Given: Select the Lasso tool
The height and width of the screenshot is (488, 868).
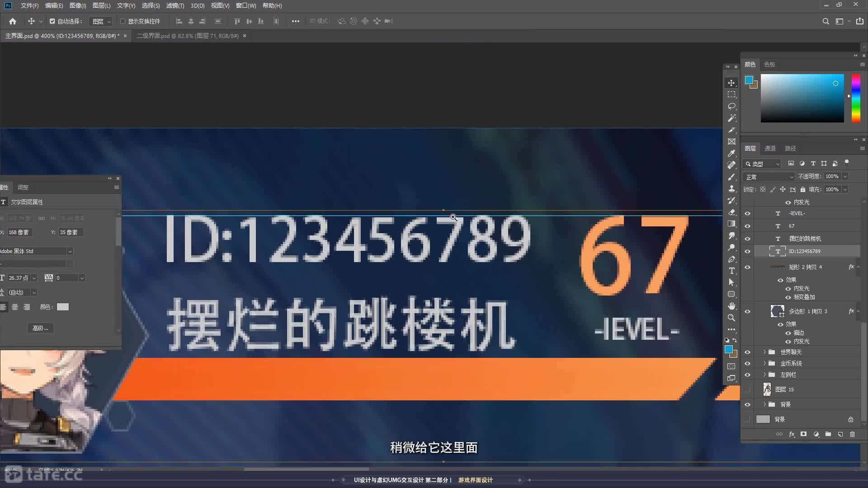Looking at the screenshot, I should click(x=732, y=107).
